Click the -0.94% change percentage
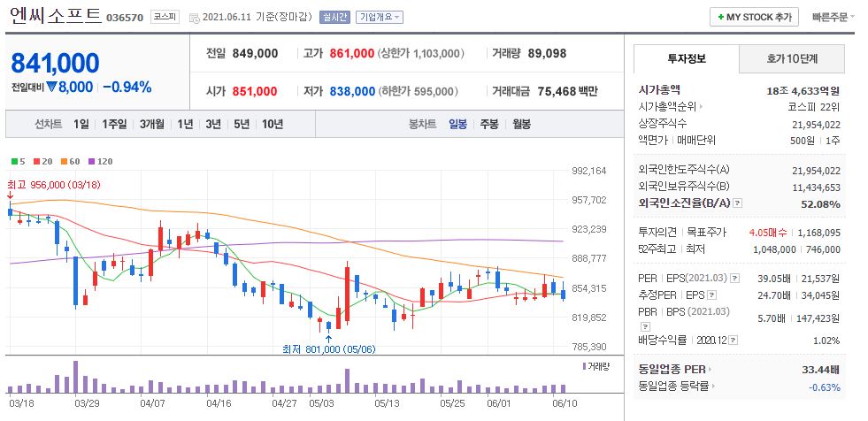 click(127, 87)
